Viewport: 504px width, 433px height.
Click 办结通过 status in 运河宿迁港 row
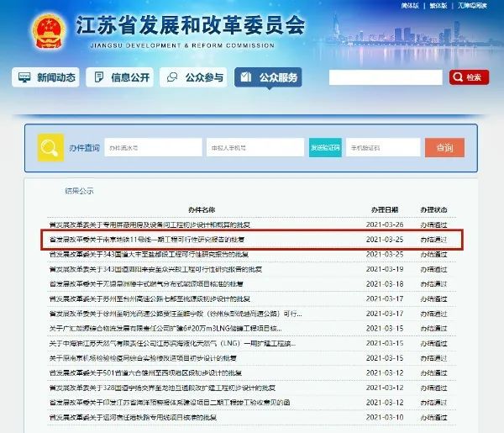click(433, 417)
